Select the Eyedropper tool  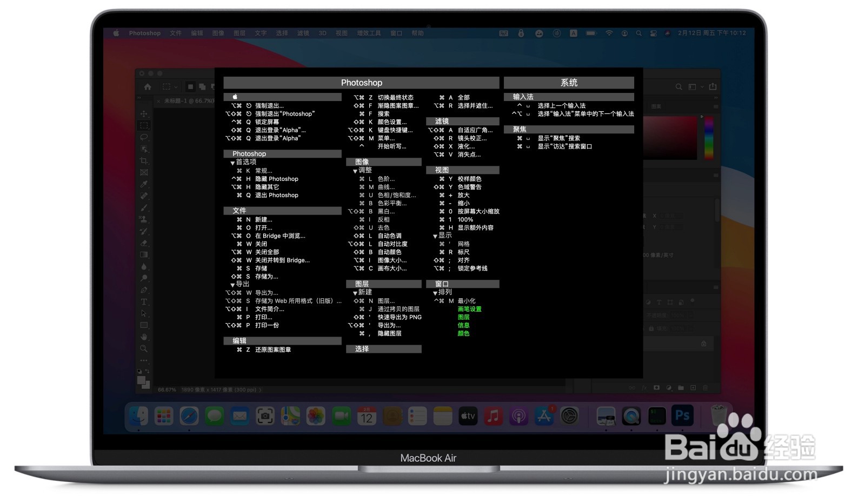144,184
